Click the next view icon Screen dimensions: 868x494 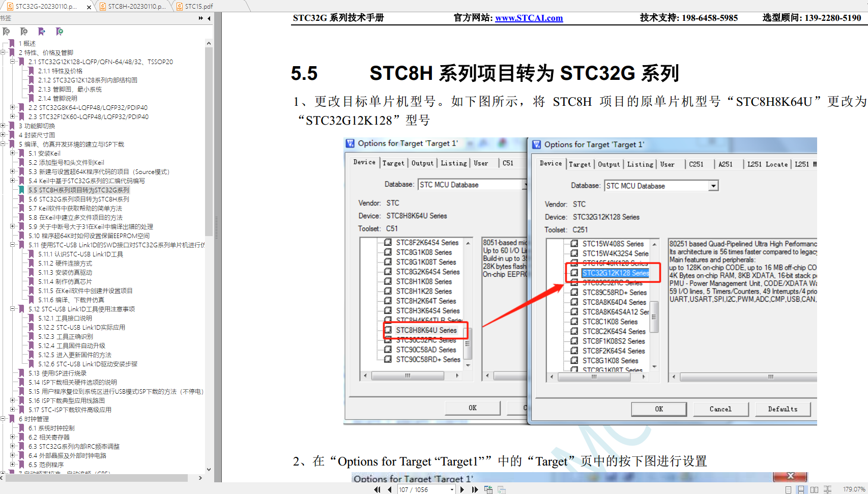[x=502, y=489]
